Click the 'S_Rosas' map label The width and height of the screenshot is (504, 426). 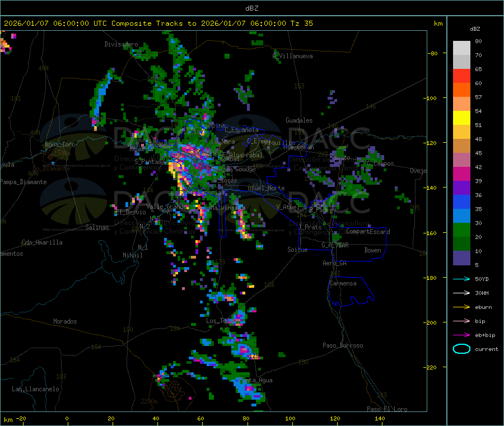click(x=225, y=181)
